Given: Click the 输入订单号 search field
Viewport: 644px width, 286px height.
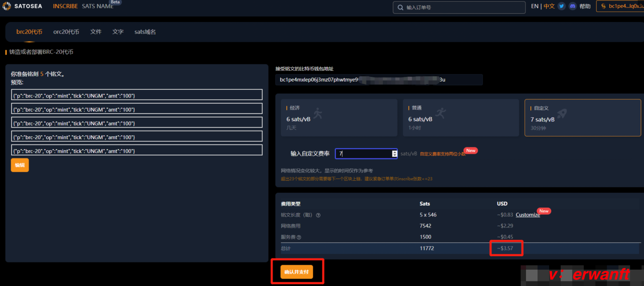Looking at the screenshot, I should pyautogui.click(x=459, y=7).
